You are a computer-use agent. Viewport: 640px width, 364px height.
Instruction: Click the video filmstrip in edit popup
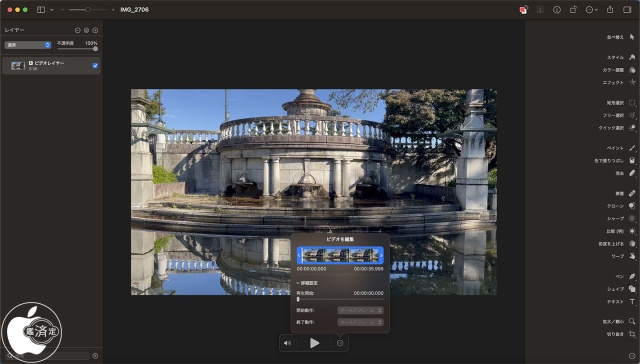340,255
